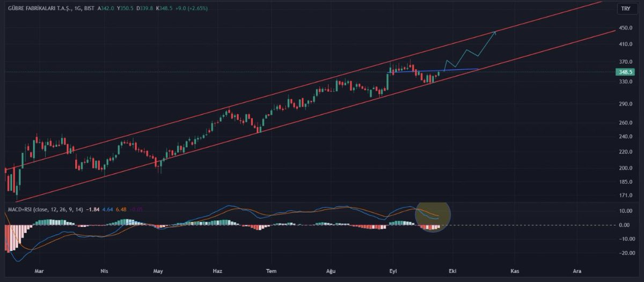Click the 260.0 price axis label
Image resolution: width=644 pixels, height=282 pixels.
coord(627,123)
